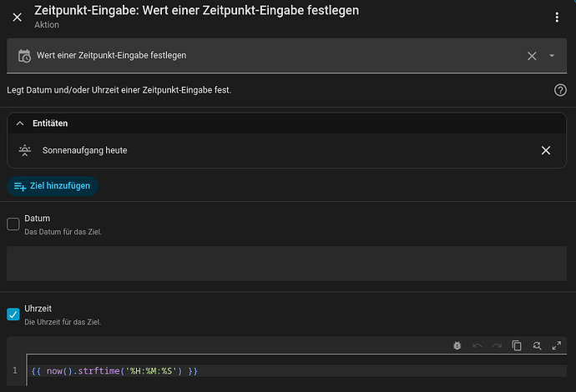Click the 'Entitäten' header label
This screenshot has width=576, height=392.
(50, 123)
